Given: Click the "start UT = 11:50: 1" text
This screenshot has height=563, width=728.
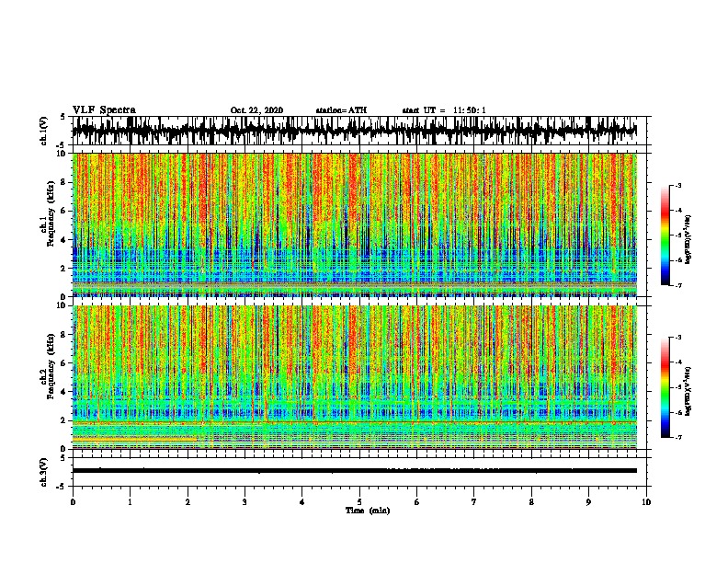Looking at the screenshot, I should tap(444, 110).
